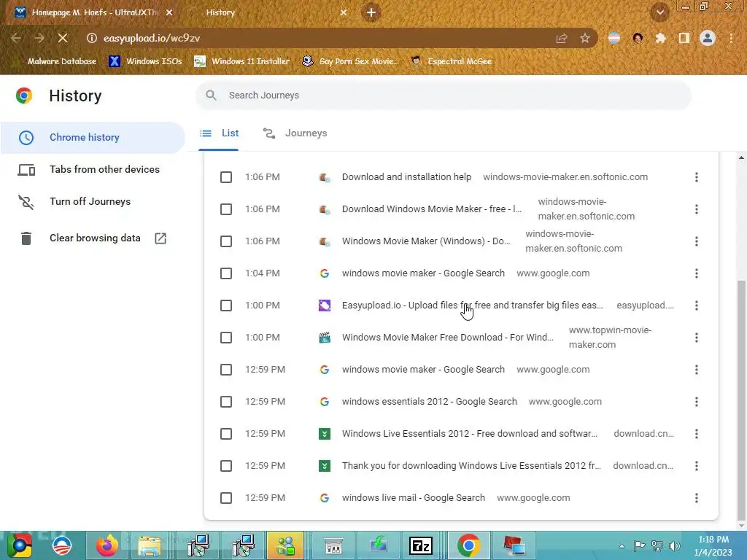The height and width of the screenshot is (560, 747).
Task: Click the taskbar clock showing 1:18 PM
Action: pos(713,545)
